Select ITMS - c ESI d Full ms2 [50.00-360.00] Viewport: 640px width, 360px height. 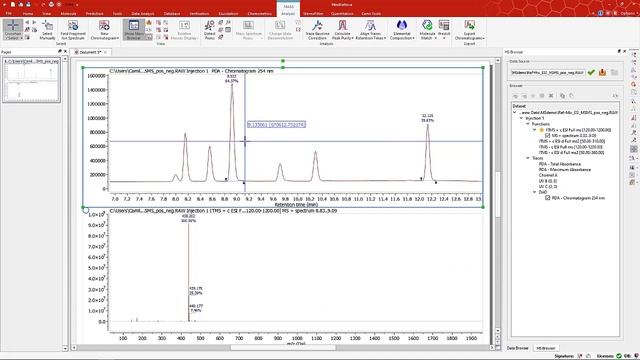click(571, 153)
